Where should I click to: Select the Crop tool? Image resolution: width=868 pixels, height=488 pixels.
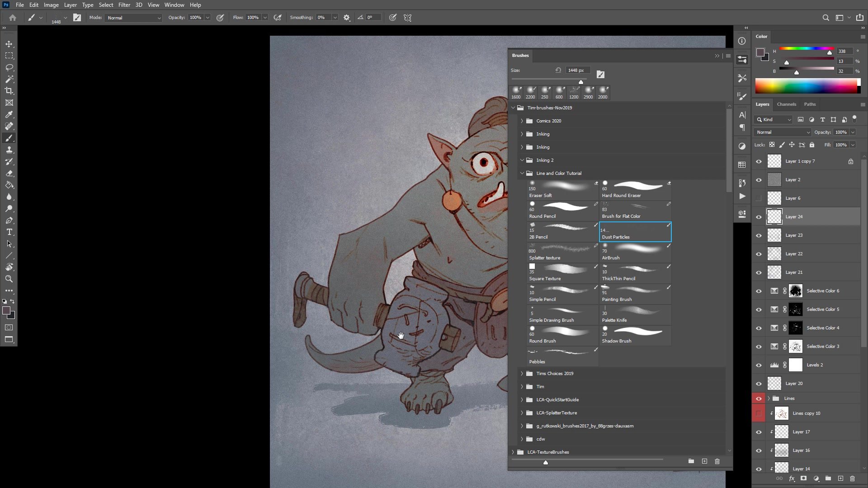click(x=9, y=91)
